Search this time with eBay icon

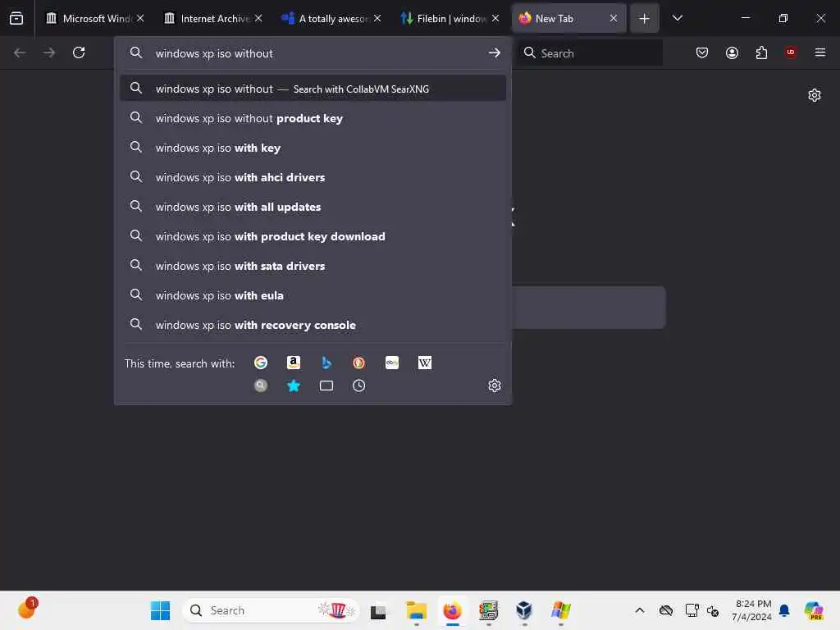click(x=391, y=363)
